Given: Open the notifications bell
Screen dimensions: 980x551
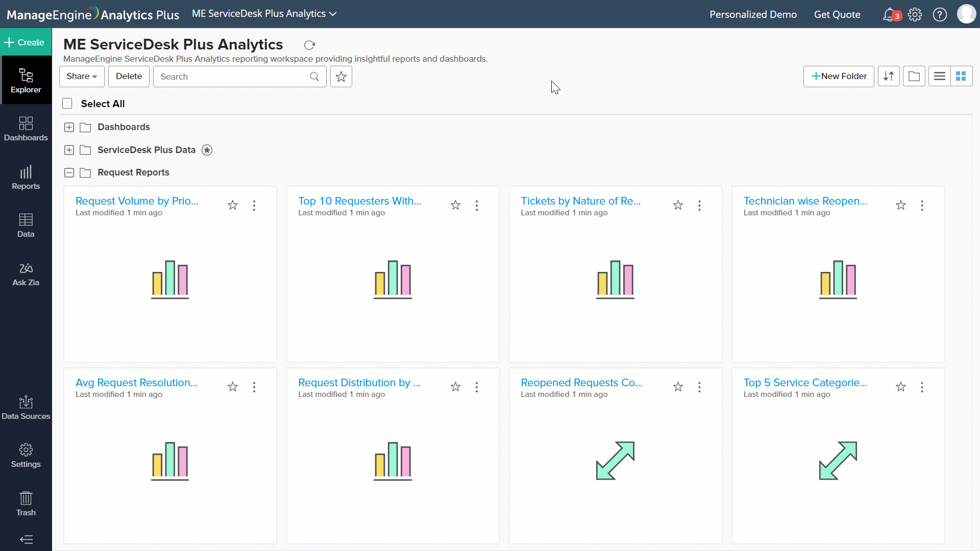Looking at the screenshot, I should [x=890, y=14].
